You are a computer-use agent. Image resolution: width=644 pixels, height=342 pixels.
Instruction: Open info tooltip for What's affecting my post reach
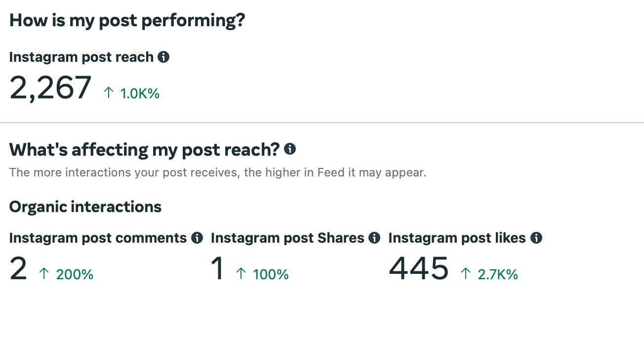click(290, 149)
